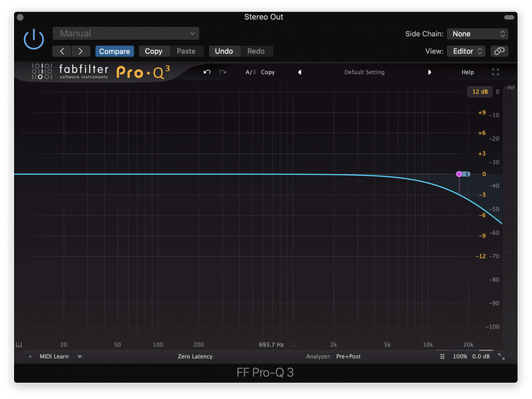Click the 100% output scale value
Viewport: 532px width, 399px height.
pos(460,356)
